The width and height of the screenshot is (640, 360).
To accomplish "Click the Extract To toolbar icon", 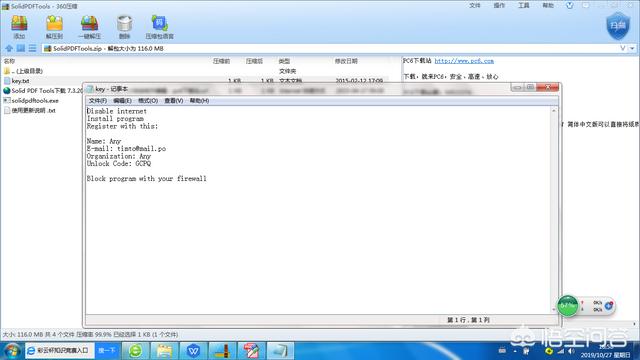I will [x=54, y=27].
